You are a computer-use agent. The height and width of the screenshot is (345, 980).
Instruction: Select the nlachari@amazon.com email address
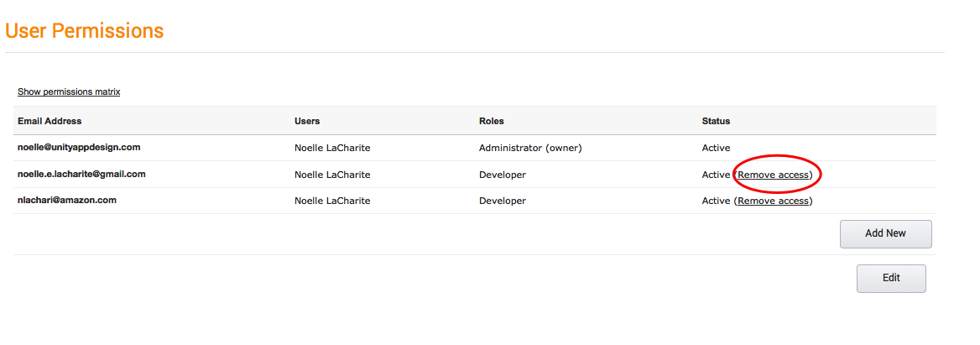click(67, 200)
